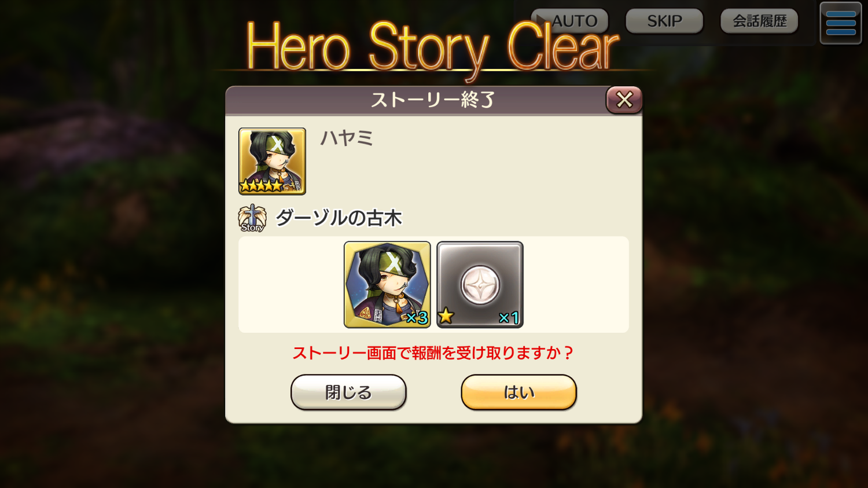The image size is (868, 488).
Task: Toggle AUTO playback mode
Action: (x=569, y=21)
